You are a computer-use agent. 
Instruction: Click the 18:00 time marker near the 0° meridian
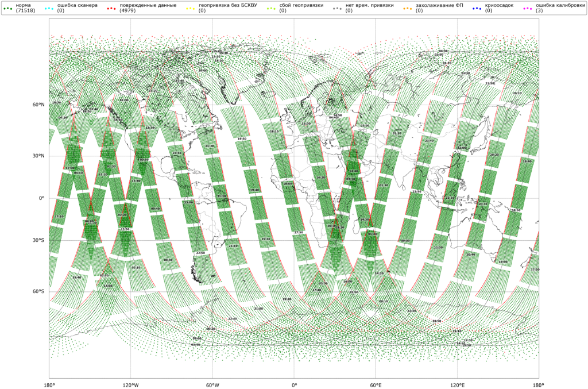coord(287,184)
